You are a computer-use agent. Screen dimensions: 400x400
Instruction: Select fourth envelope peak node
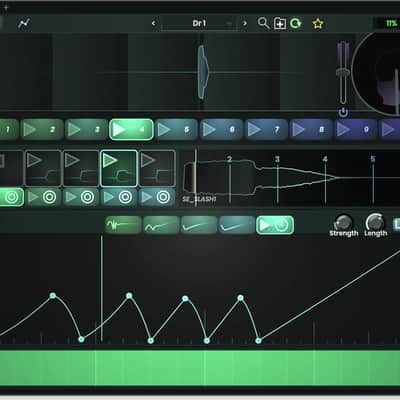coord(240,298)
